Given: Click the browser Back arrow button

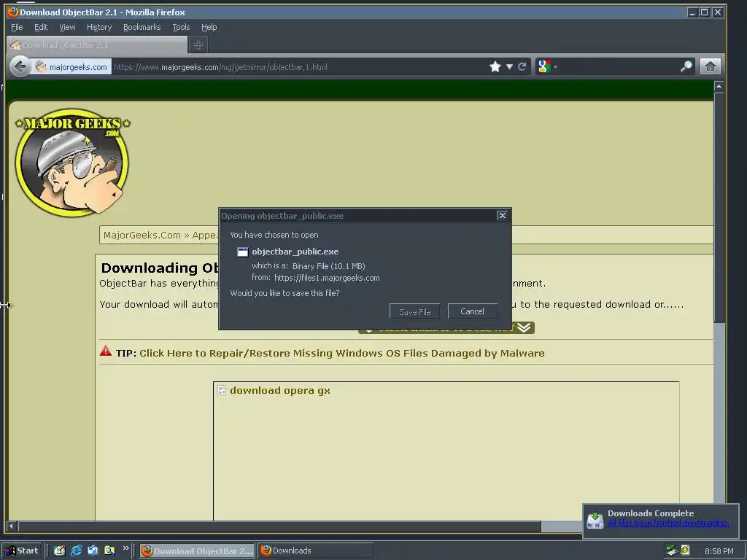Looking at the screenshot, I should 20,66.
